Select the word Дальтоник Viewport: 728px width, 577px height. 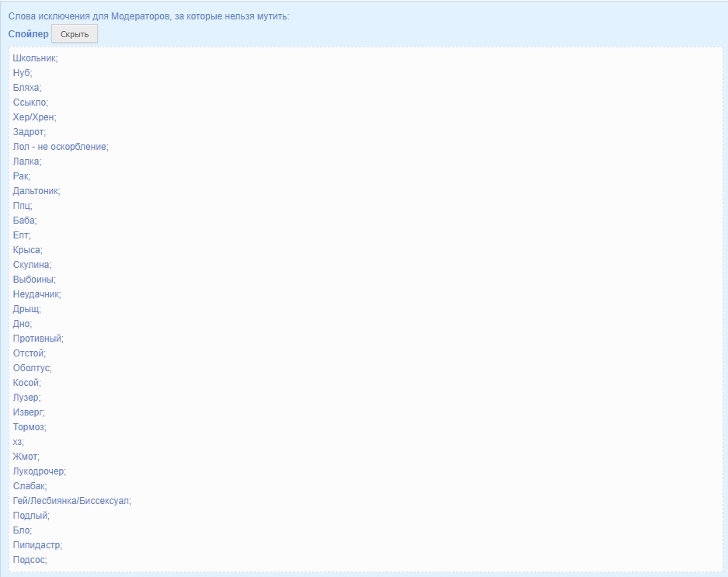37,191
